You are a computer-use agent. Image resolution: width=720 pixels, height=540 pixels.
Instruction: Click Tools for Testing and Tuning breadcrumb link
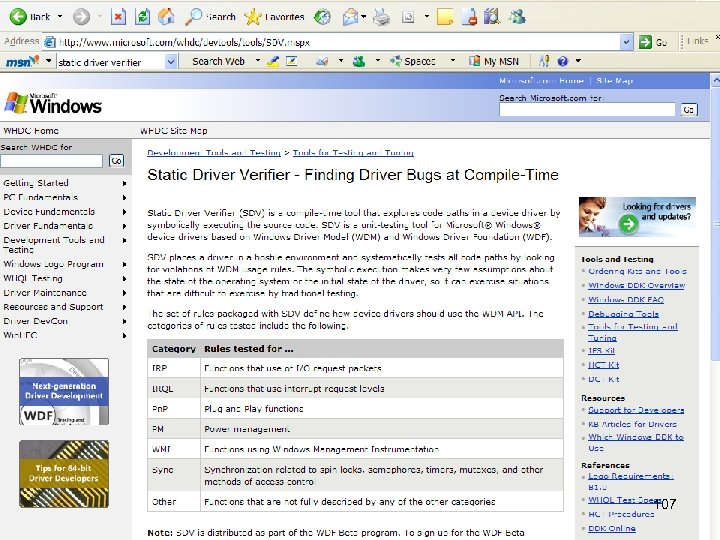353,152
